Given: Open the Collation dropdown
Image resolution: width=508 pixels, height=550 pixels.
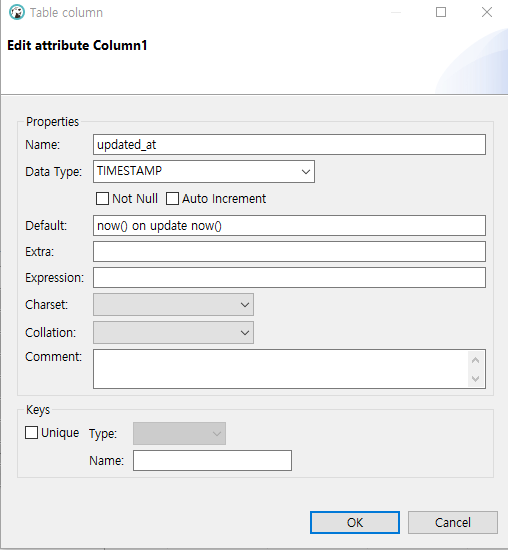Looking at the screenshot, I should coord(173,333).
